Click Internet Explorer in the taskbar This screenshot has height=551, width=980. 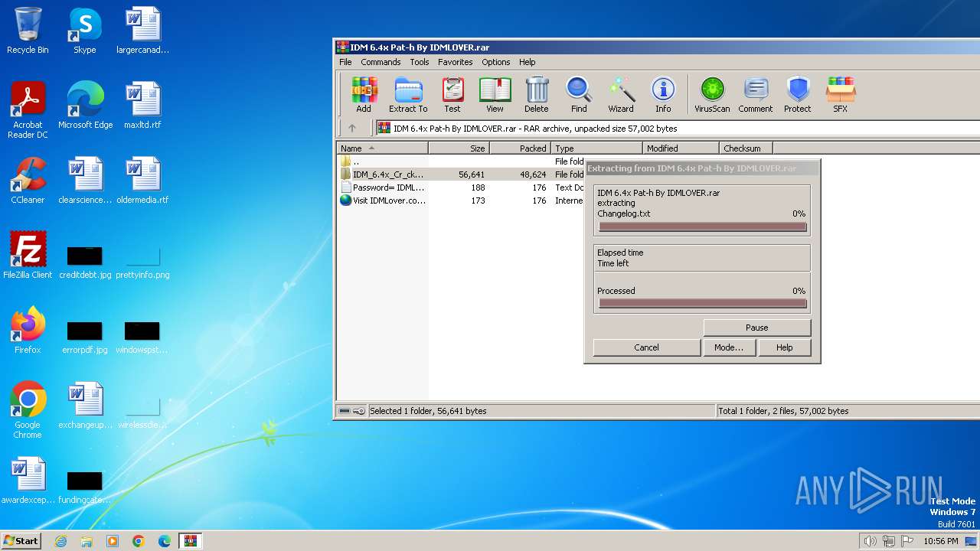[x=60, y=541]
